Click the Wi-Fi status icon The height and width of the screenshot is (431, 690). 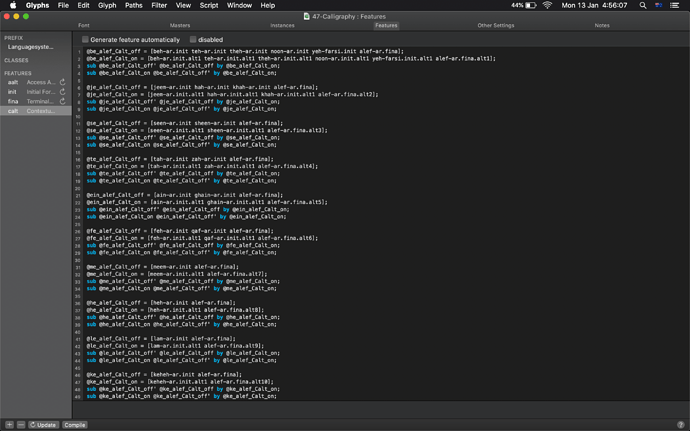547,5
